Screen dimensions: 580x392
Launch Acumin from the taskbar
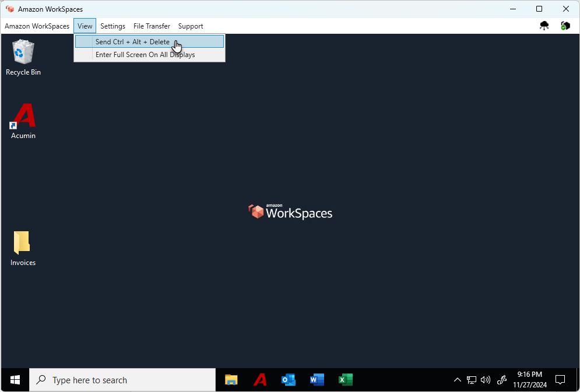coord(260,380)
